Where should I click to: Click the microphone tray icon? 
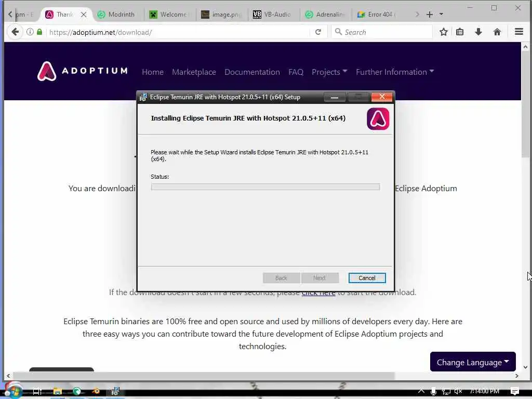coord(433,391)
